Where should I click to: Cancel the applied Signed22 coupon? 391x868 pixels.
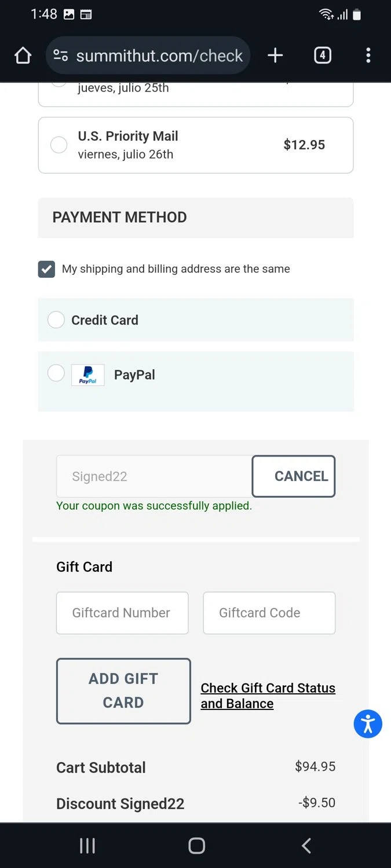tap(293, 476)
